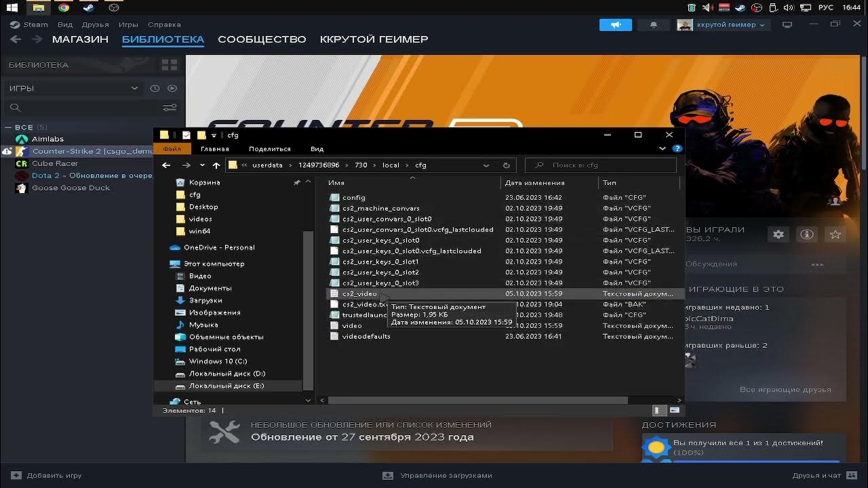Switch Explorer to large icons view
Image resolution: width=868 pixels, height=488 pixels.
[x=675, y=411]
